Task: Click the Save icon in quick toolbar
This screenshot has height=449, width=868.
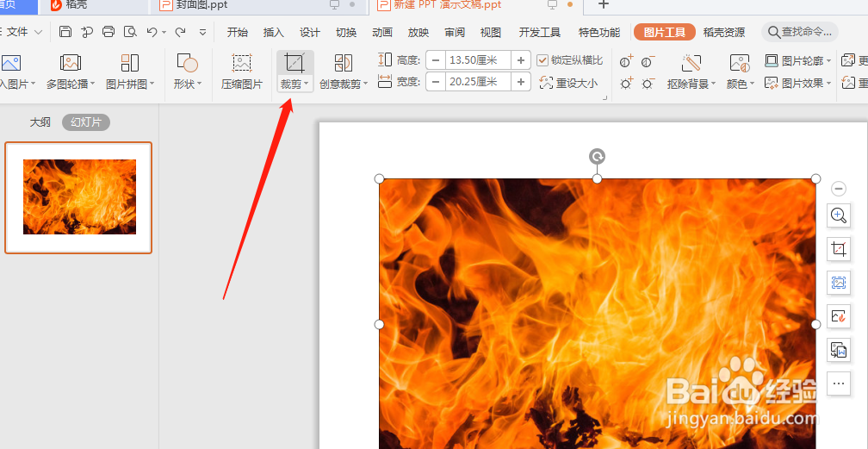Action: click(65, 32)
